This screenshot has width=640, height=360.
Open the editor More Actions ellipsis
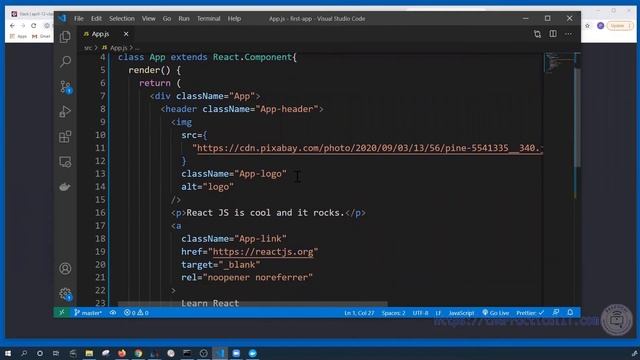coord(568,34)
